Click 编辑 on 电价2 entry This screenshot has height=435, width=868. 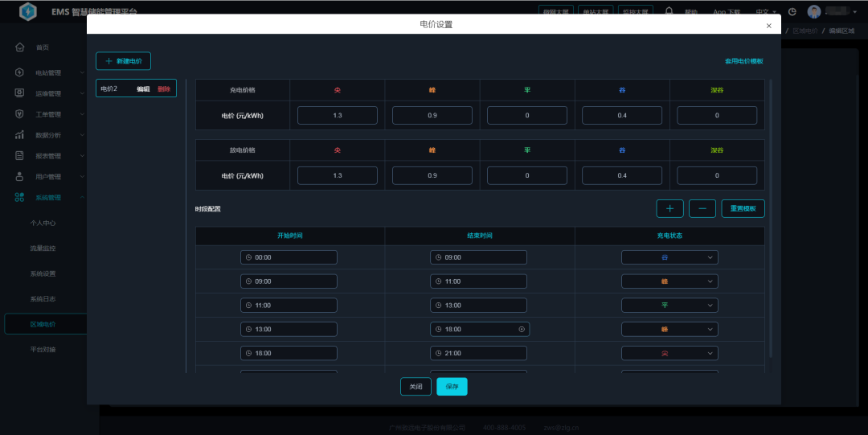[143, 89]
